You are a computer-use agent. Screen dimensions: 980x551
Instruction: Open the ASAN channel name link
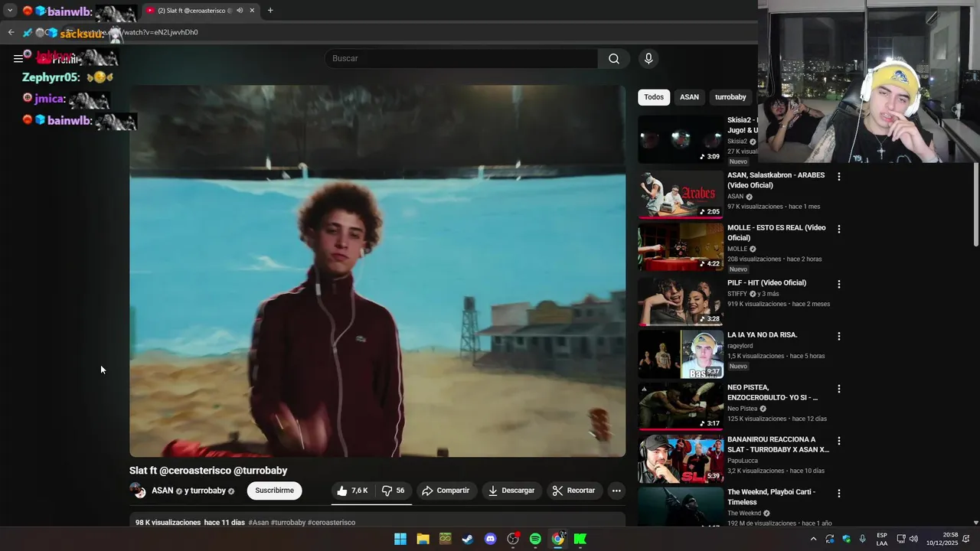point(162,491)
